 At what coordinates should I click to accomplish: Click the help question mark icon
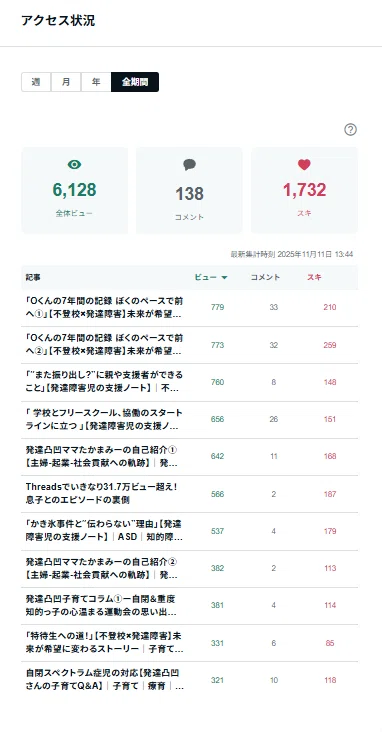(350, 129)
